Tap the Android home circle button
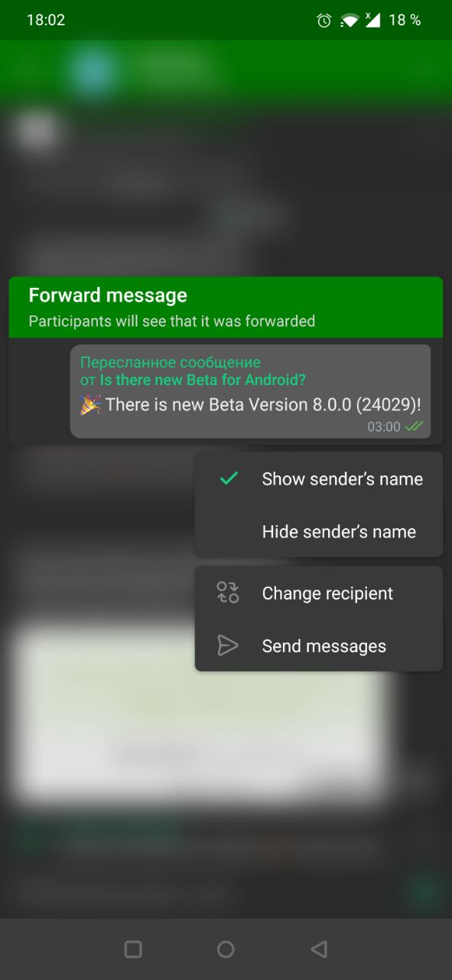452x980 pixels. pos(226,949)
